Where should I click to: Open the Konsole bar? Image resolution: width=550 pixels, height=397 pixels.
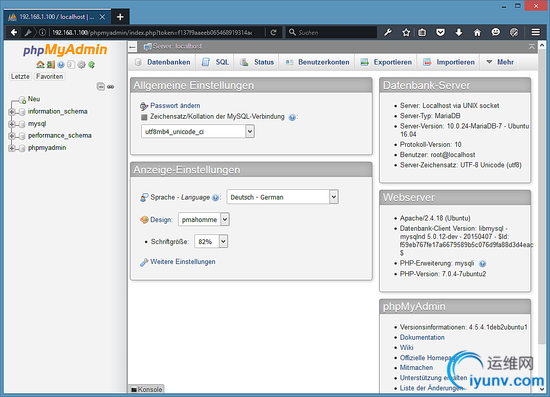147,389
